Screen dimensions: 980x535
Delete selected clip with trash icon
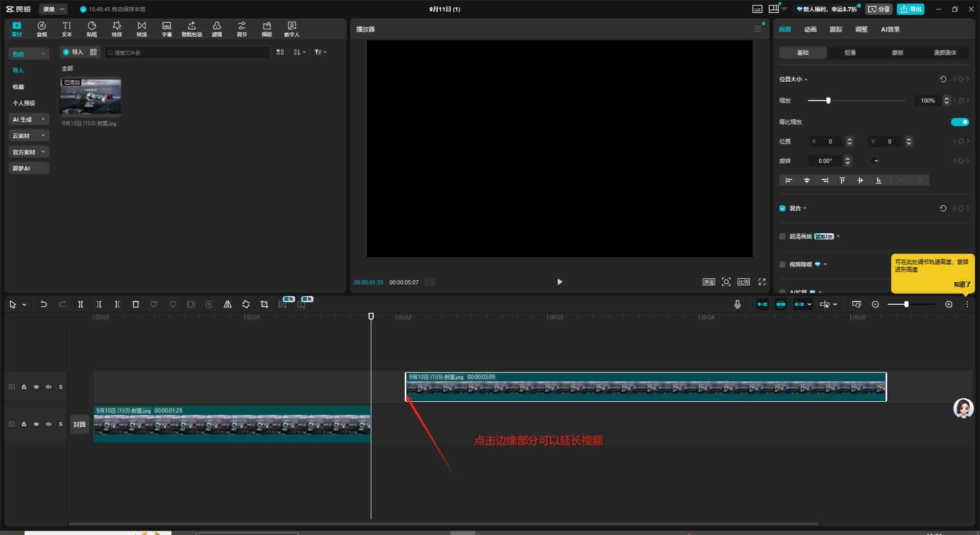[136, 304]
